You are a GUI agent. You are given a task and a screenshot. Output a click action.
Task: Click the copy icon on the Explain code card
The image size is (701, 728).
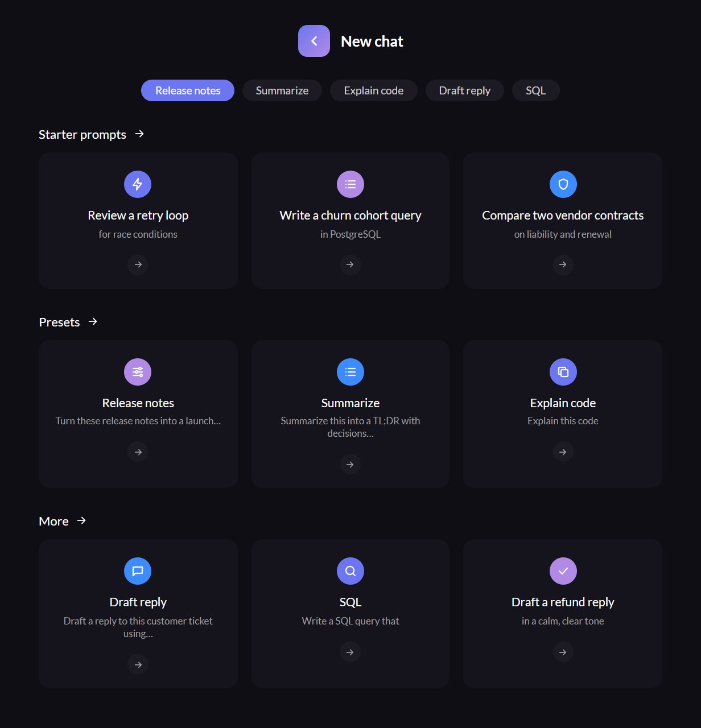tap(563, 372)
